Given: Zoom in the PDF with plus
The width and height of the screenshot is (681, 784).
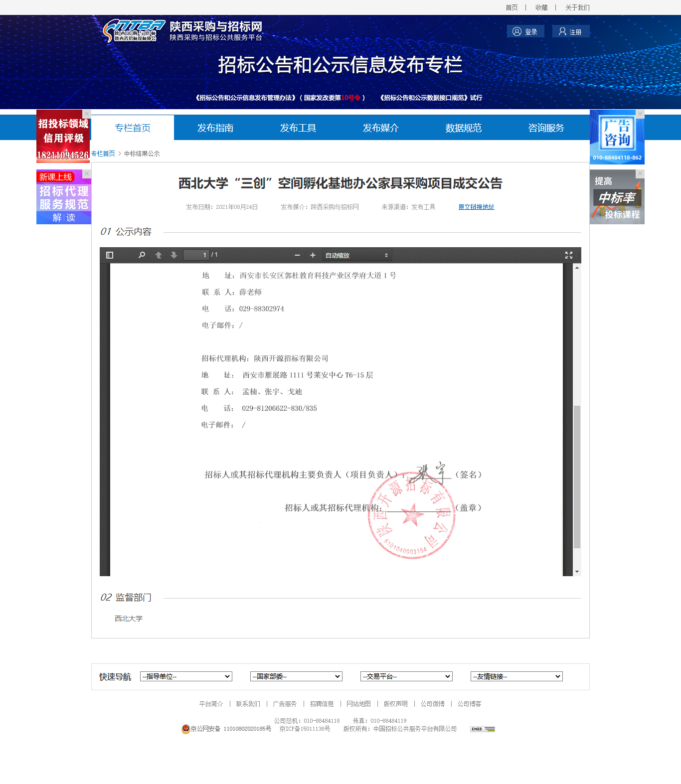Looking at the screenshot, I should (313, 255).
